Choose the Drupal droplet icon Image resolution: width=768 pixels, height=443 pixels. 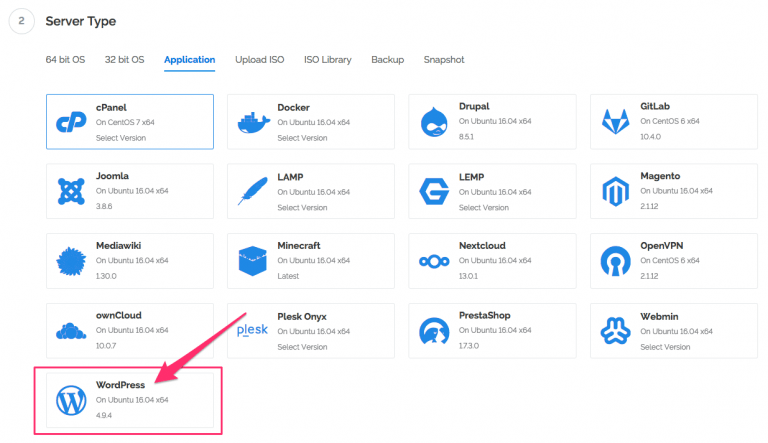click(434, 122)
